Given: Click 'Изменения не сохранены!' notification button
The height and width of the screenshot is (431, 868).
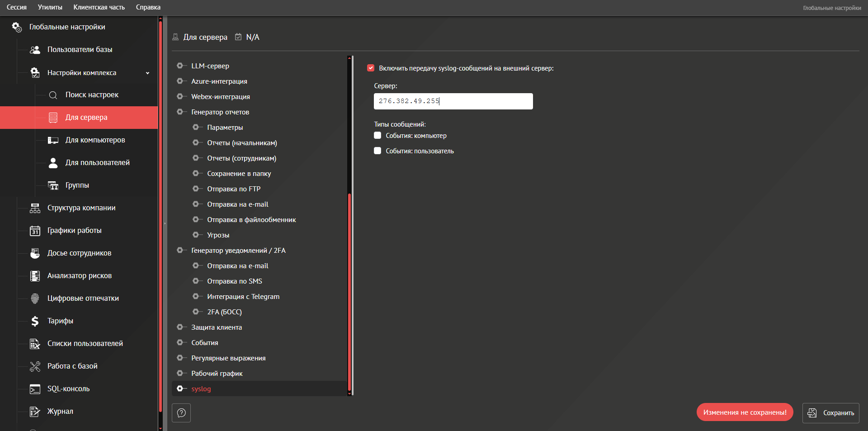Looking at the screenshot, I should point(745,412).
